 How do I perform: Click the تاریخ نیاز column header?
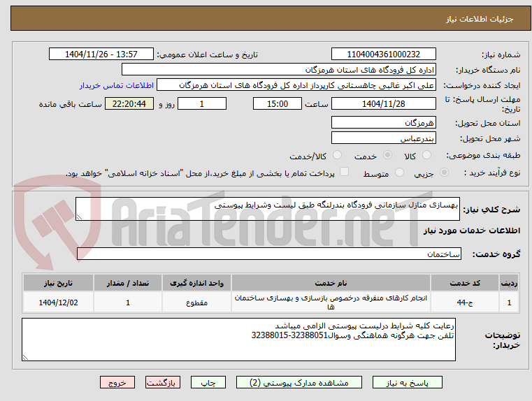(58, 283)
